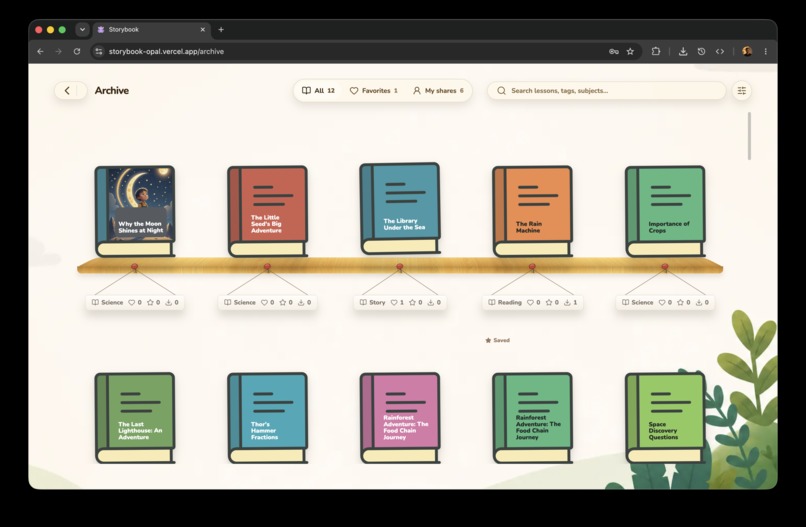Select the Storybook browser tab
This screenshot has height=527, width=806.
(151, 30)
